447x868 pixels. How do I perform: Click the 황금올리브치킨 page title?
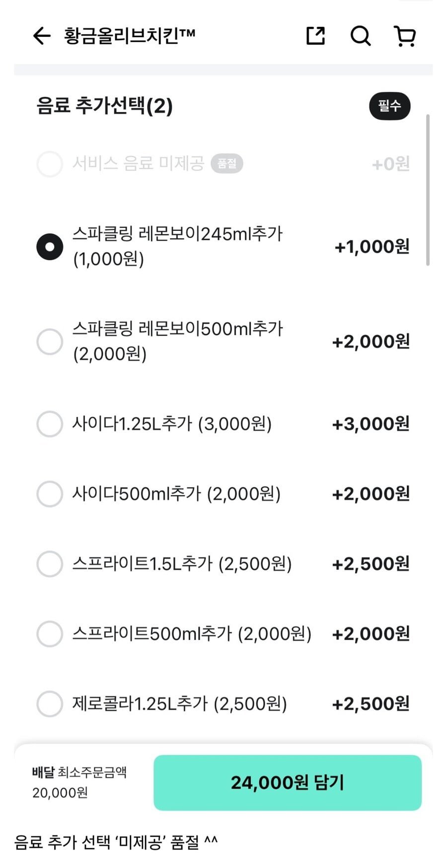(x=130, y=36)
